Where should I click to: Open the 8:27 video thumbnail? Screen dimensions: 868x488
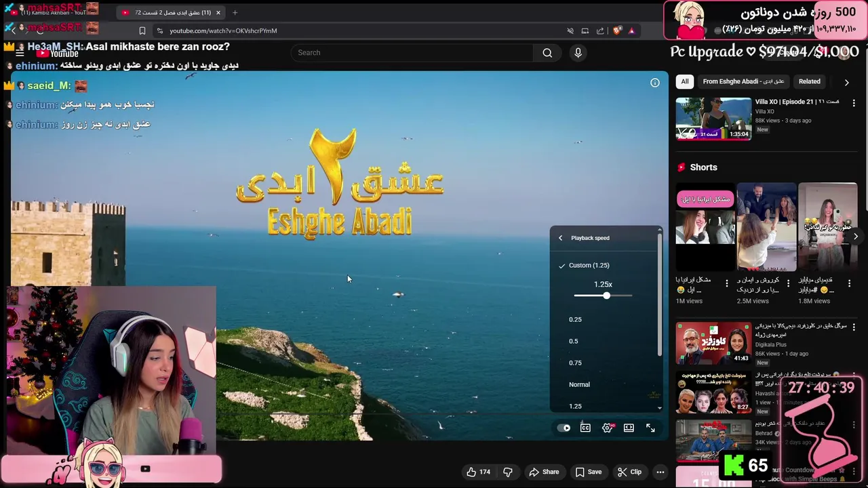(x=713, y=392)
